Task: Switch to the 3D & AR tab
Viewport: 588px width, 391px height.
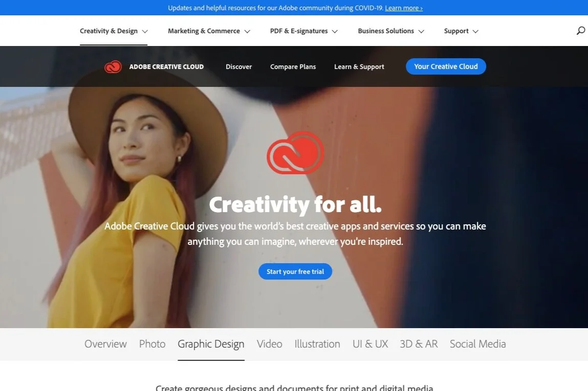Action: (419, 344)
